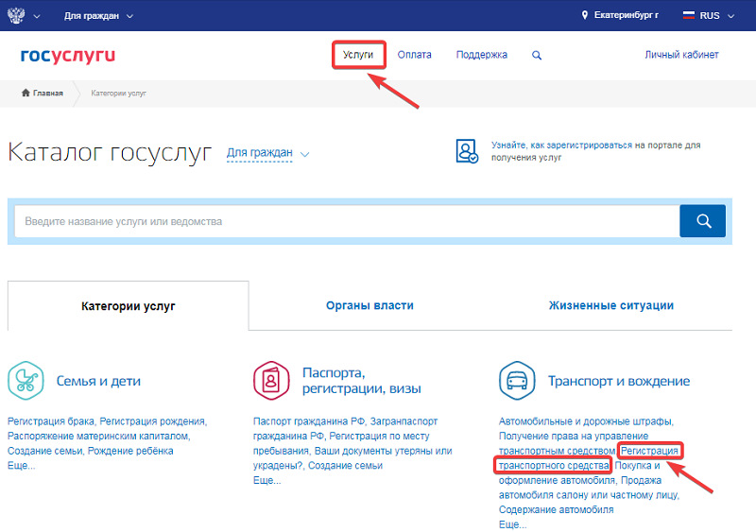Open 'Регистрация рождения' link
The height and width of the screenshot is (532, 756).
[x=152, y=421]
